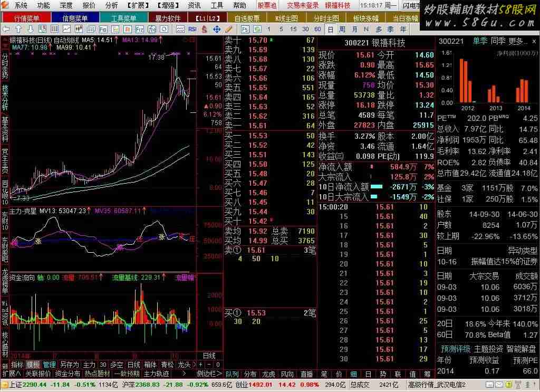The width and height of the screenshot is (540, 392).
Task: Click the 上证 index value 2290.44
Action: click(x=33, y=385)
